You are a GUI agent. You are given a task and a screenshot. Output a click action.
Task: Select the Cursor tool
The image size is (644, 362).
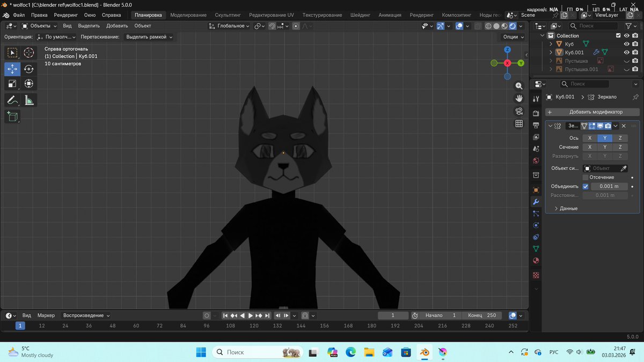29,53
